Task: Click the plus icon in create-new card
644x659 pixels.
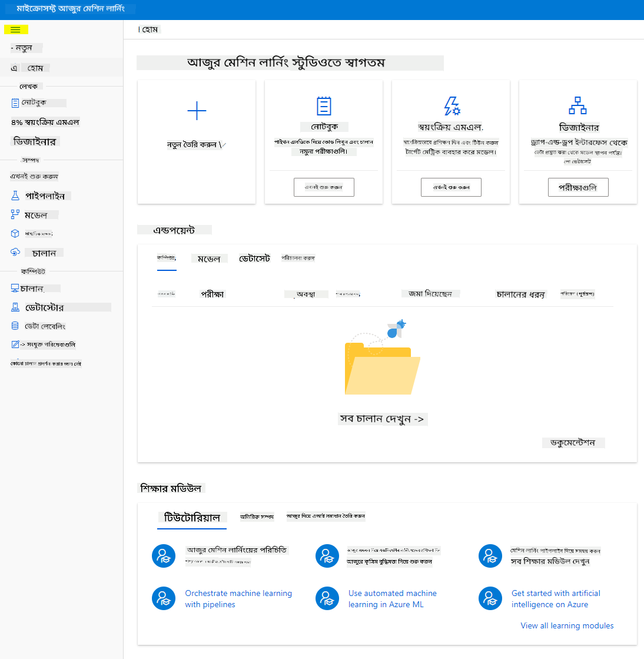Action: pyautogui.click(x=197, y=111)
